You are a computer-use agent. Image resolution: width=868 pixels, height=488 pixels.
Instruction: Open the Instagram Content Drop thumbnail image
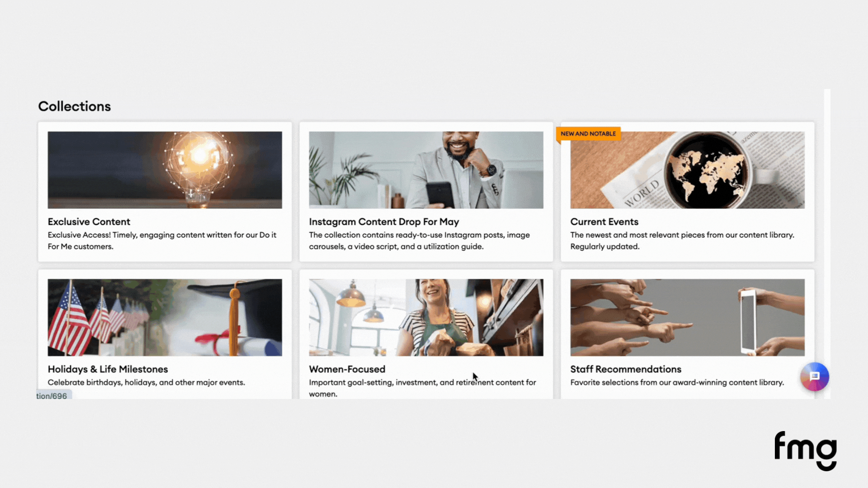[x=426, y=170]
